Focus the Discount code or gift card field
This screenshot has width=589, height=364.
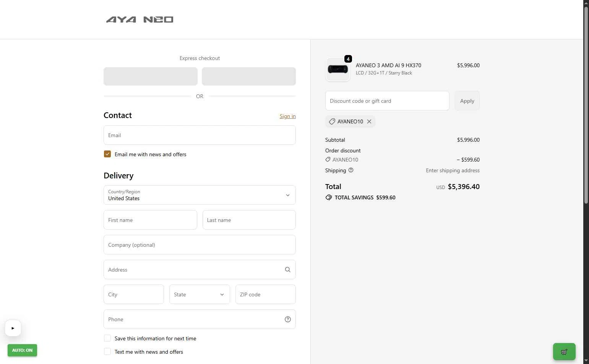click(x=387, y=101)
